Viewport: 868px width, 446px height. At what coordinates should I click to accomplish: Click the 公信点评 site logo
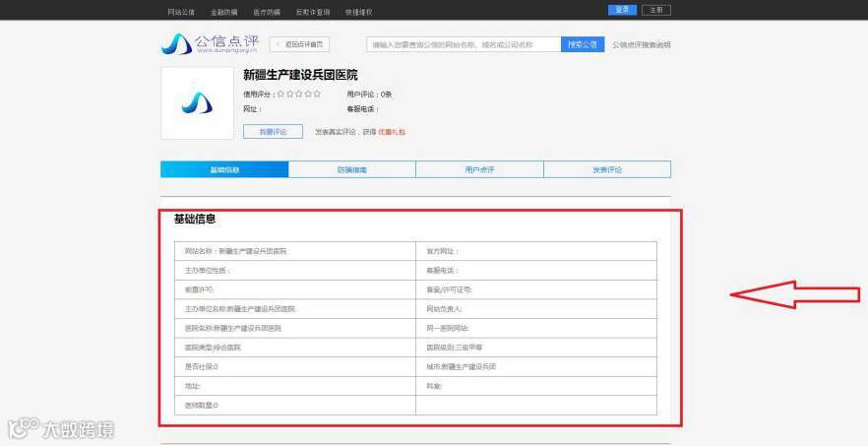click(210, 43)
